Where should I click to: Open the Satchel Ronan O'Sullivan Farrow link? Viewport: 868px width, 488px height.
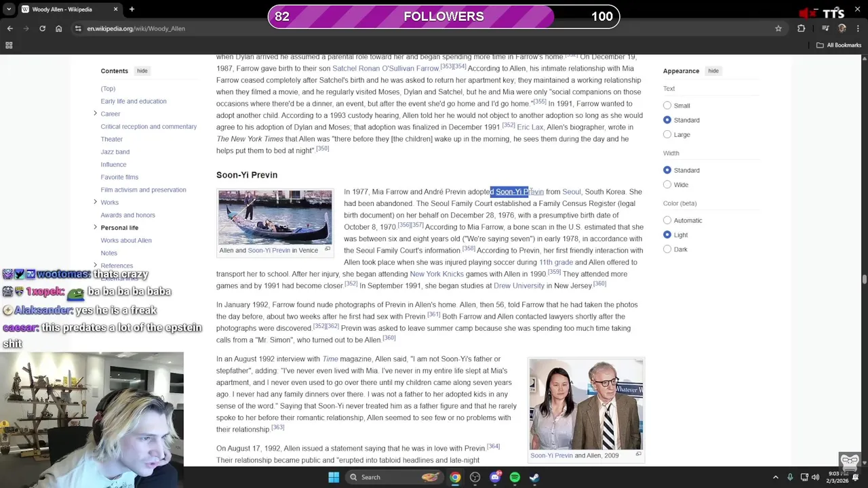[x=386, y=68]
